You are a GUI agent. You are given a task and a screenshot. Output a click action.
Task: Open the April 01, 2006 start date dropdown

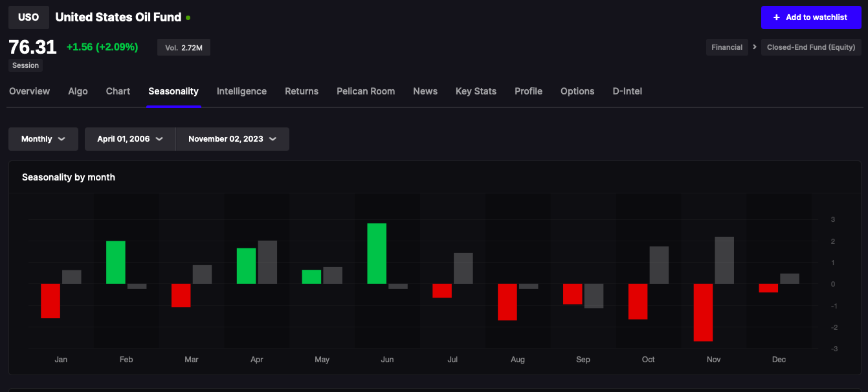tap(130, 139)
